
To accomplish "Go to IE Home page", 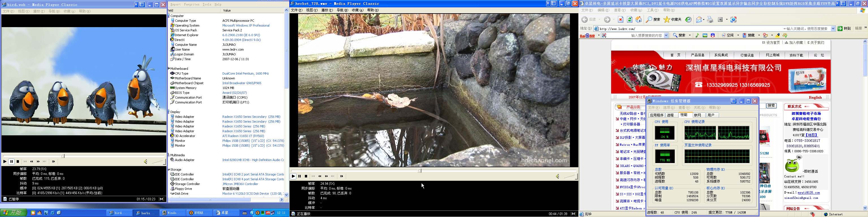I will 638,19.
